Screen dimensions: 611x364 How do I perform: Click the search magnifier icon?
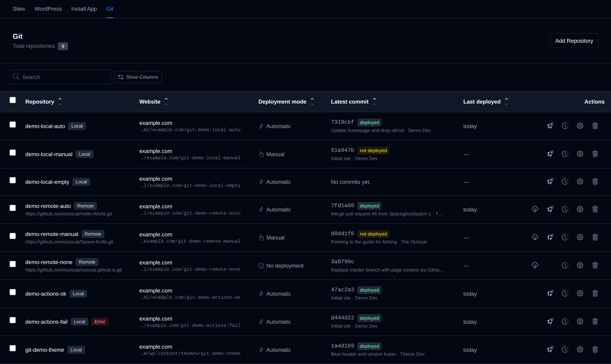pos(16,76)
